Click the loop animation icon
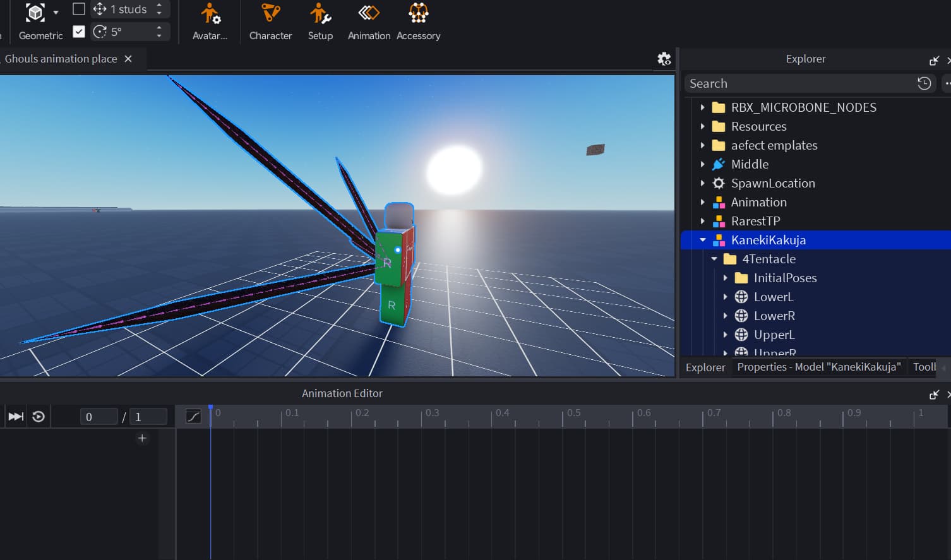 coord(38,416)
